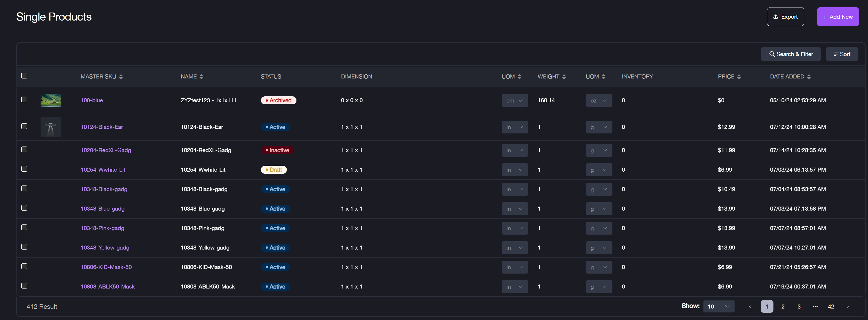The width and height of the screenshot is (868, 320).
Task: Go to the next page arrow
Action: (848, 306)
